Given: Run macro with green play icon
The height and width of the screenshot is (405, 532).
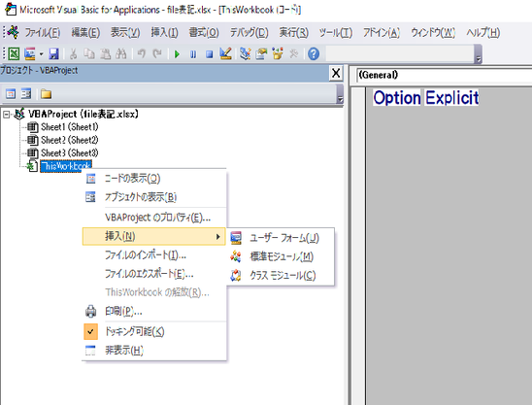Looking at the screenshot, I should (177, 54).
